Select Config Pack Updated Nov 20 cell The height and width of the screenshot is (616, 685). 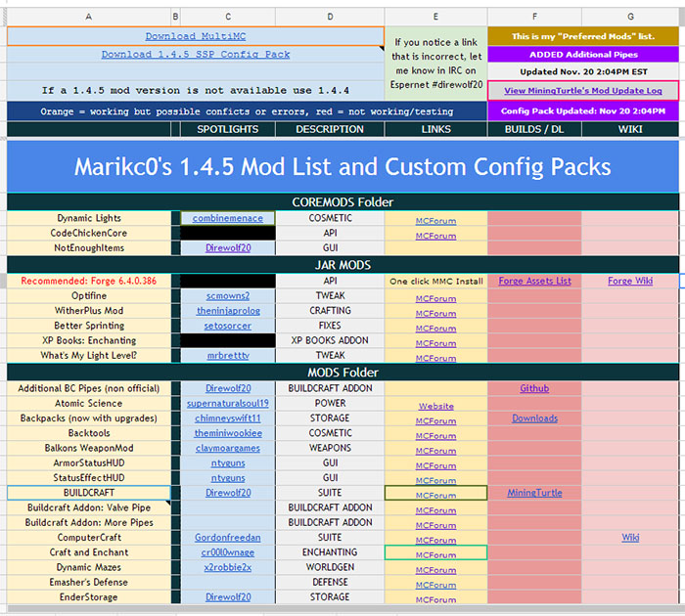click(583, 110)
